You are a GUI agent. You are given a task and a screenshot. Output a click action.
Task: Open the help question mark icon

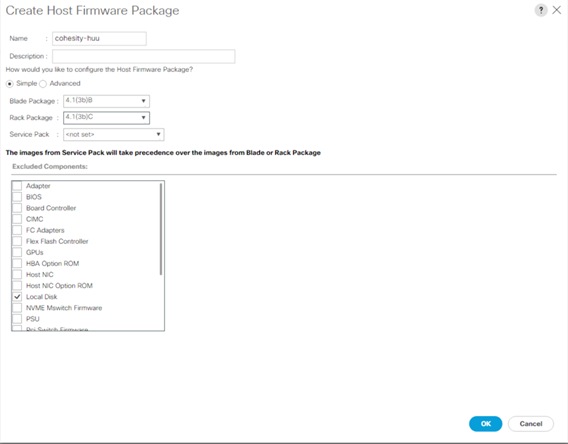pos(540,10)
